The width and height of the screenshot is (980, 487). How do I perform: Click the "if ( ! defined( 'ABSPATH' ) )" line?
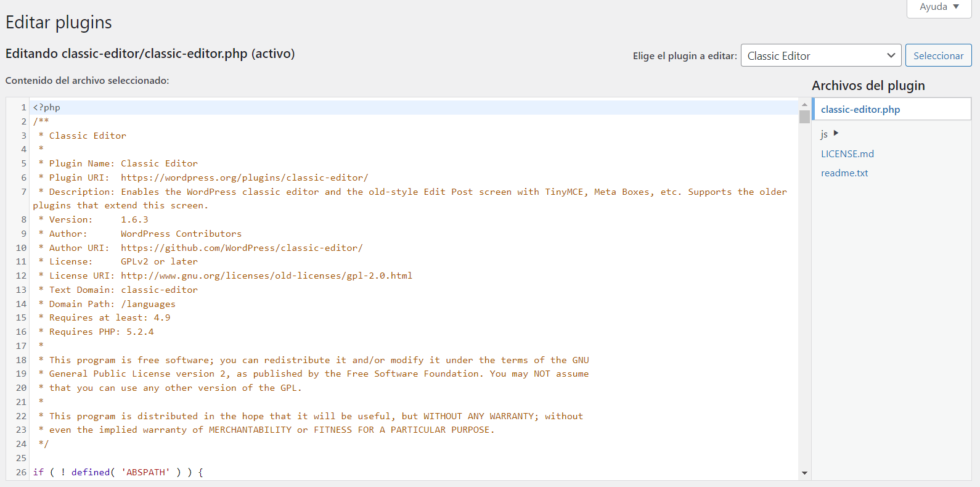[x=118, y=472]
